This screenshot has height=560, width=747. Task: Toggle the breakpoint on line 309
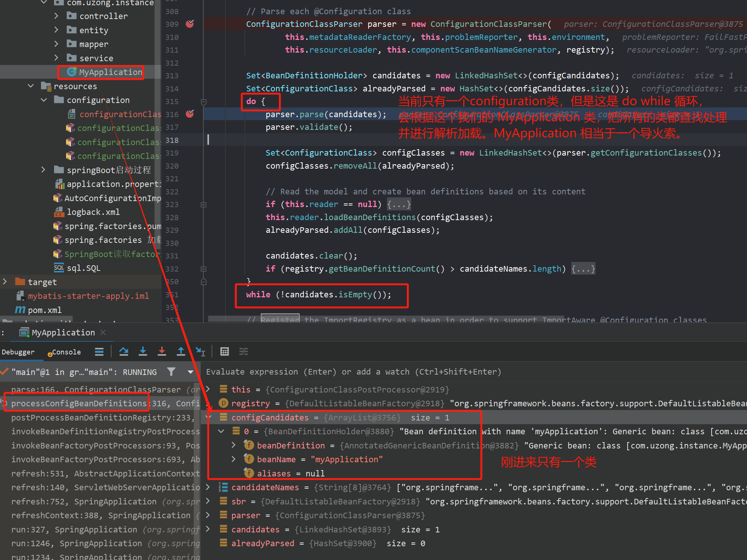pos(190,24)
